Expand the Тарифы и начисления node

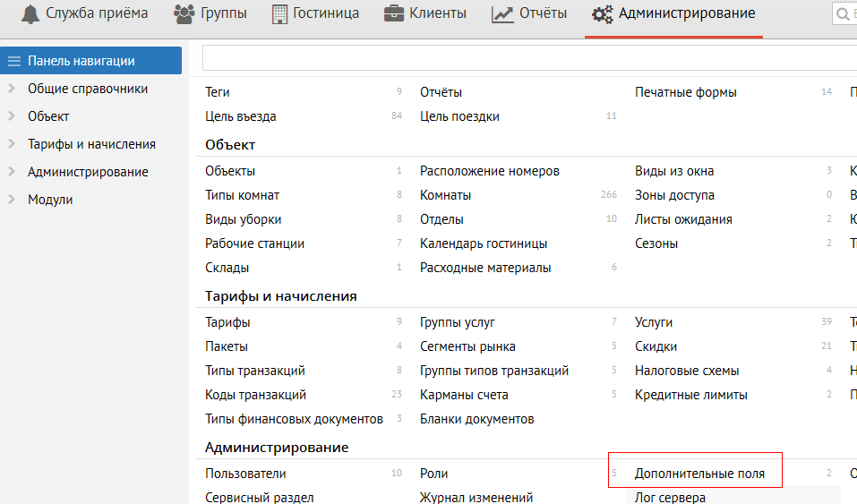[12, 144]
